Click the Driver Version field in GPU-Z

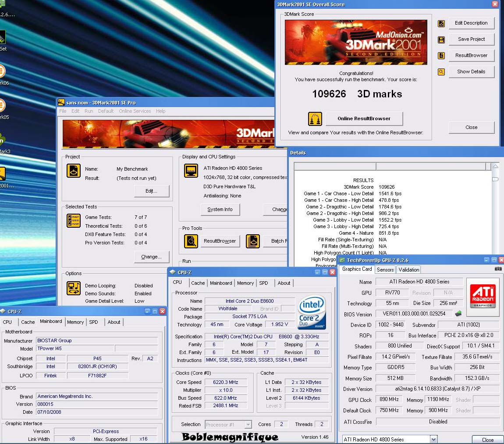point(437,389)
